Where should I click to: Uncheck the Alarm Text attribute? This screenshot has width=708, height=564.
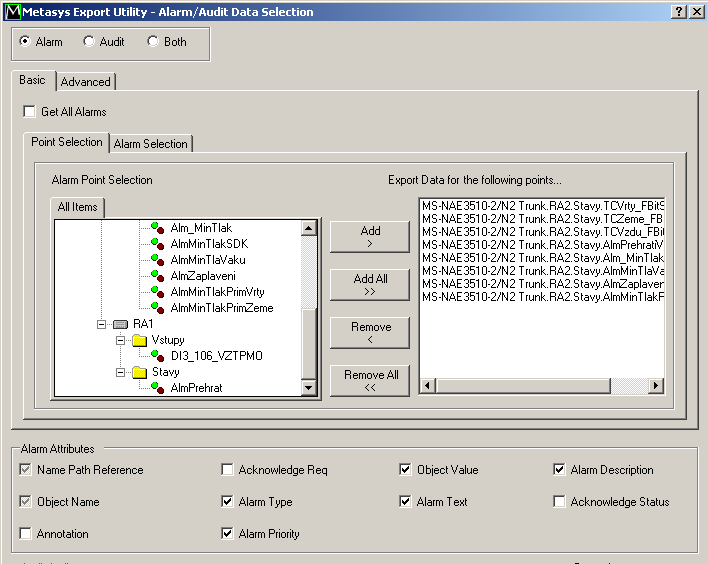[x=405, y=501]
